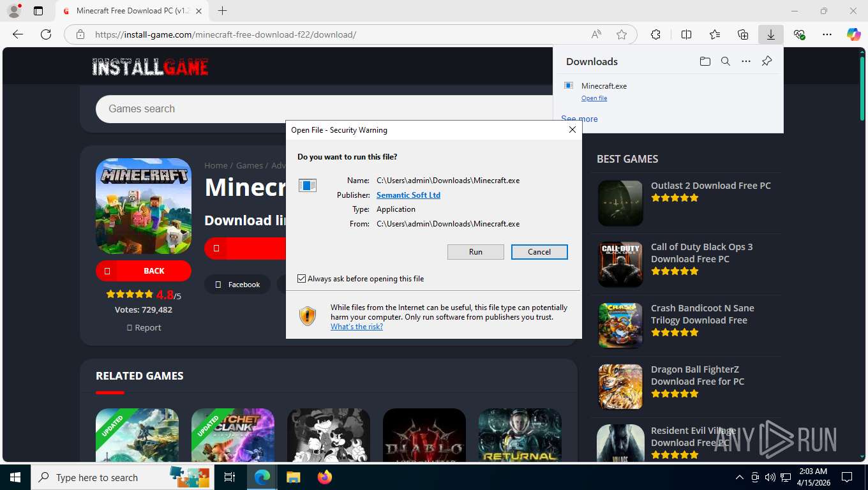Refresh the current page
868x490 pixels.
46,34
